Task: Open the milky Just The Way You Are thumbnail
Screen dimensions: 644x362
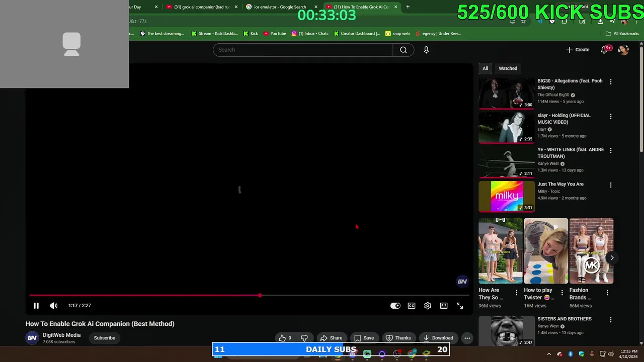Action: pyautogui.click(x=507, y=196)
